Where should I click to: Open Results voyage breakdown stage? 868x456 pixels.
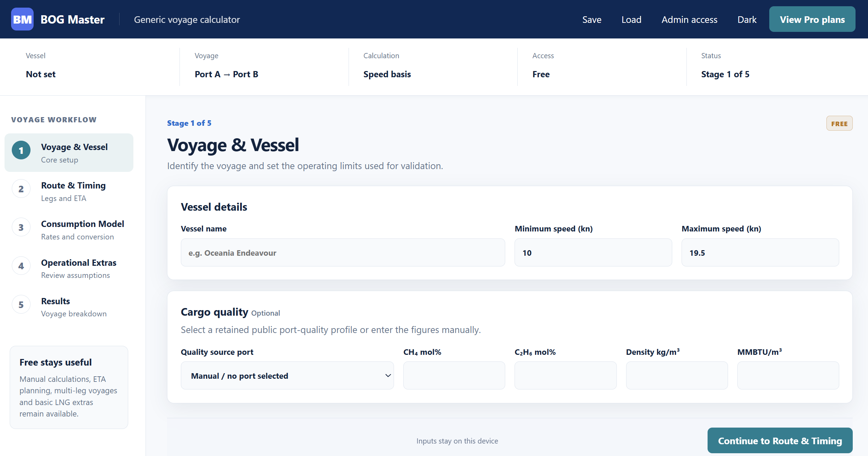69,307
